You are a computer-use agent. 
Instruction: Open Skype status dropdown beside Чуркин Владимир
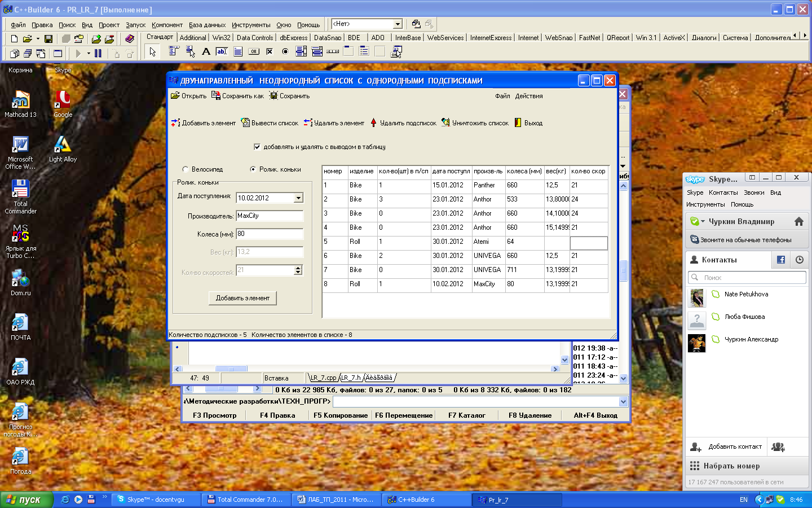(703, 222)
